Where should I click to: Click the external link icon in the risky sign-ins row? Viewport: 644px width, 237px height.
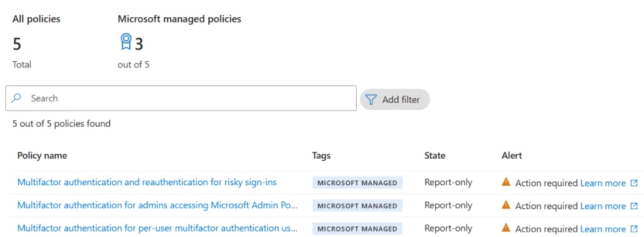click(634, 183)
